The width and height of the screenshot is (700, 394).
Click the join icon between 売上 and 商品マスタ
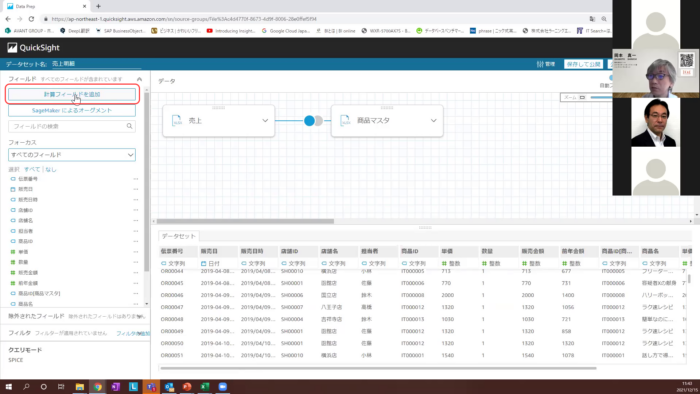pyautogui.click(x=313, y=120)
